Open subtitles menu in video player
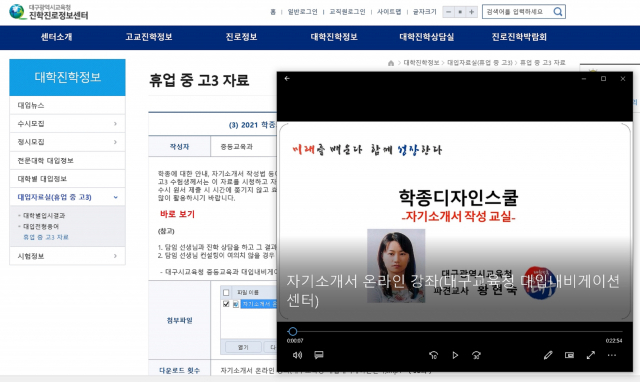The width and height of the screenshot is (640, 382). (319, 355)
